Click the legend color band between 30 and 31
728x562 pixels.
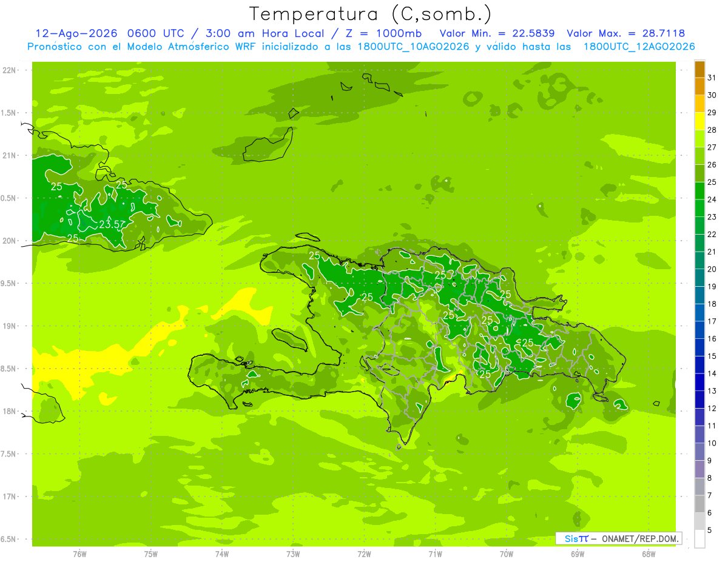(x=699, y=87)
